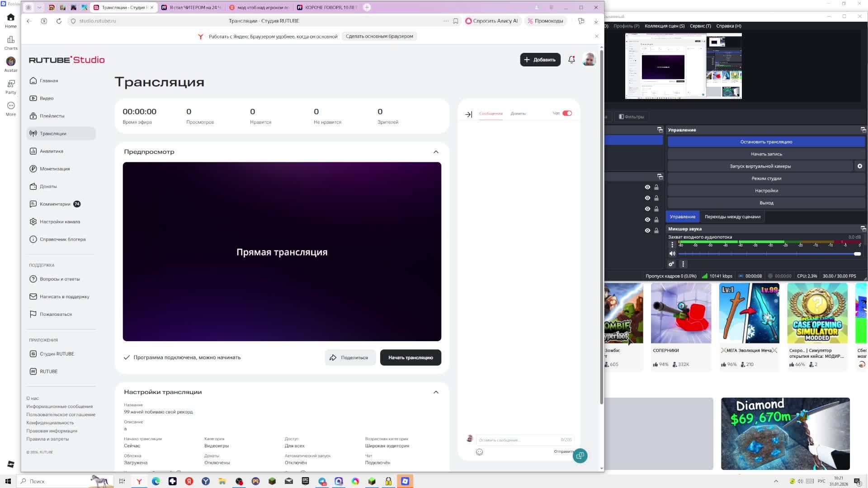Image resolution: width=868 pixels, height=488 pixels.
Task: Open Донаты section in sidebar
Action: [x=48, y=187]
